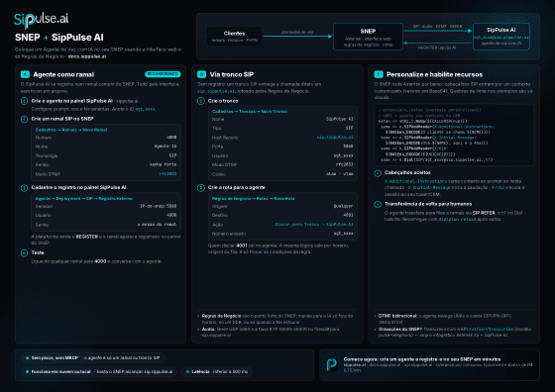Click the 'Número enviado' row

point(282,234)
